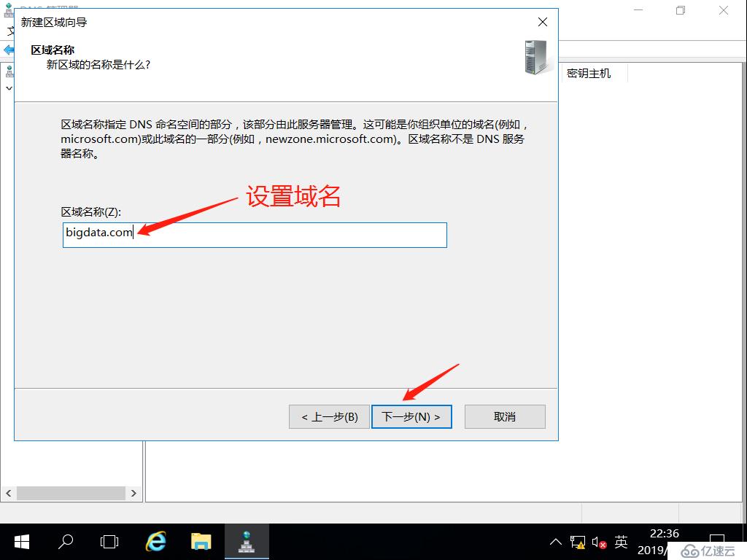Maximize the DNS Manager window

tap(681, 10)
